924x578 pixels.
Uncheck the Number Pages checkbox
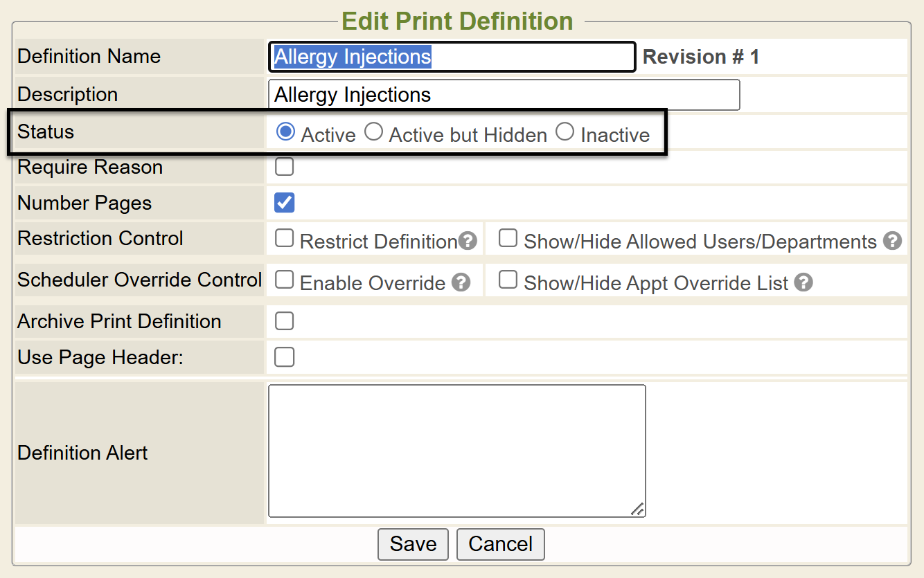[x=285, y=203]
